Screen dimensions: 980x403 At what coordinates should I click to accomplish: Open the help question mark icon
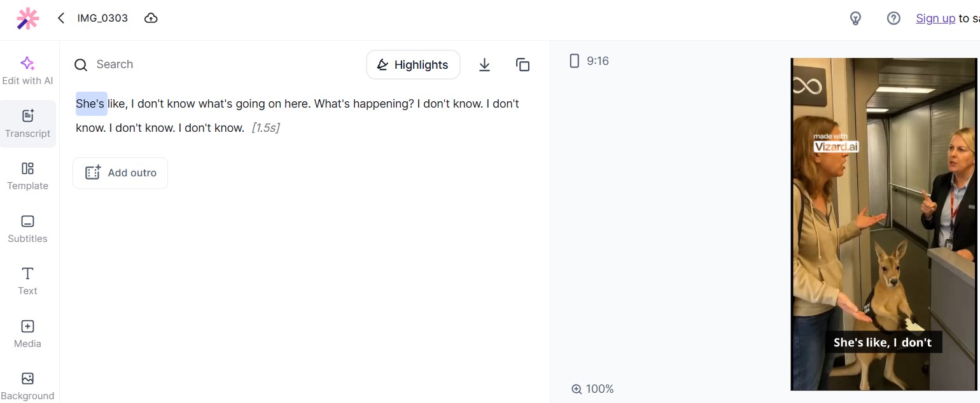point(893,18)
